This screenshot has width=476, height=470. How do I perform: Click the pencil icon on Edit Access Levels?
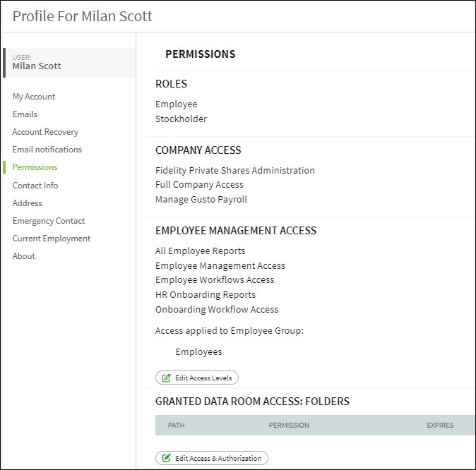(x=167, y=378)
